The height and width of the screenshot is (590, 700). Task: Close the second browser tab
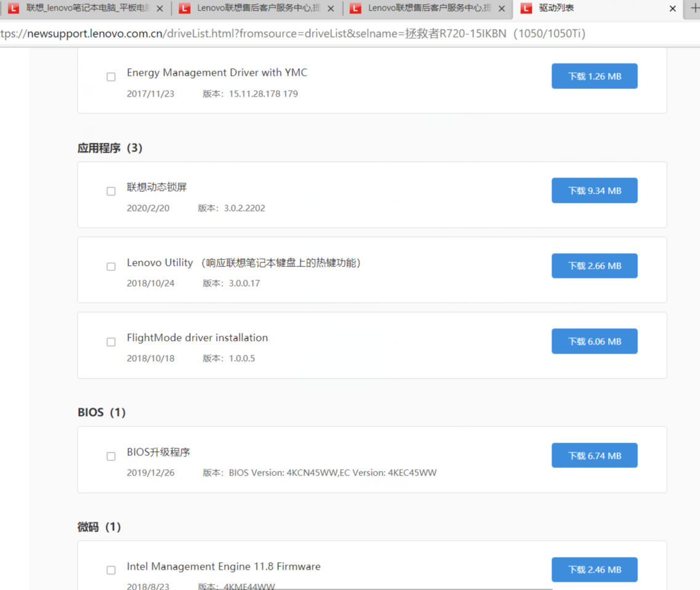(331, 9)
